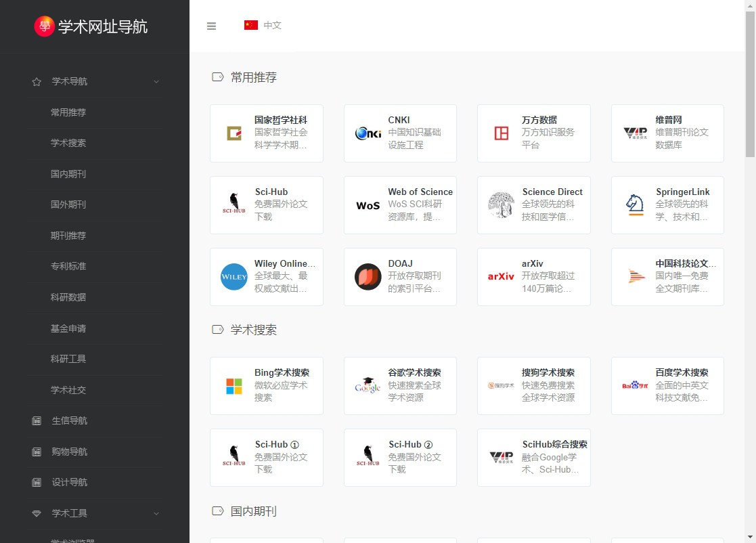Open the Web of Science card title
The height and width of the screenshot is (543, 756).
[420, 192]
